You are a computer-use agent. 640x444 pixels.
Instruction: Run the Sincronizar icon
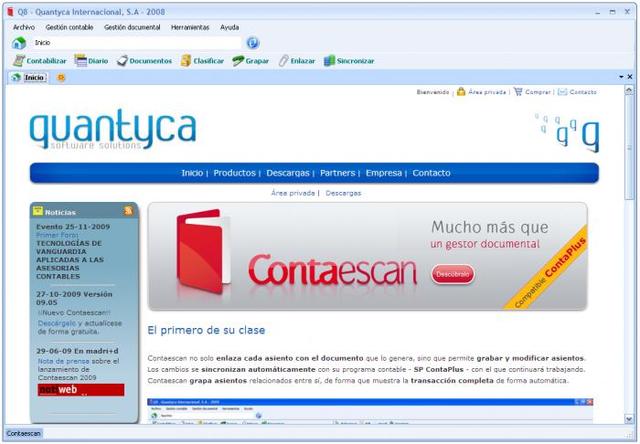(329, 61)
